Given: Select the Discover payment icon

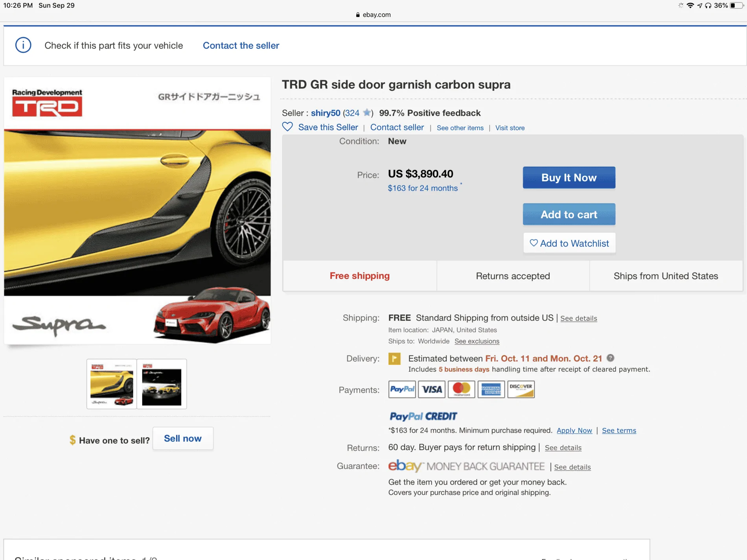Looking at the screenshot, I should [x=521, y=389].
